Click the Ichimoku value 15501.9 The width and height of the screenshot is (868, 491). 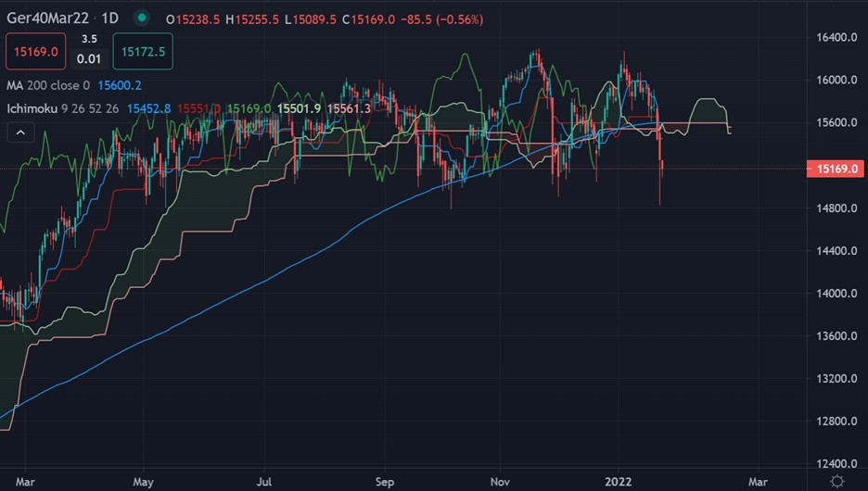click(x=299, y=108)
